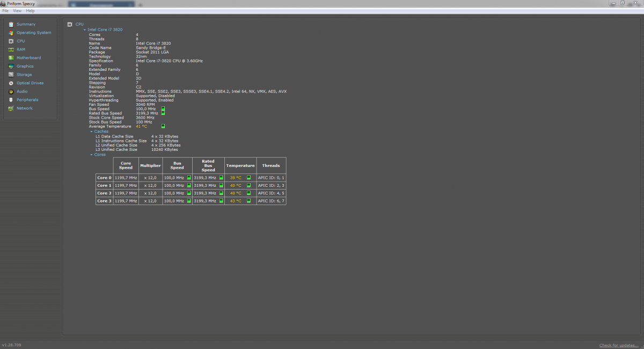This screenshot has height=349, width=644.
Task: Collapse the Caches section
Action: (92, 132)
